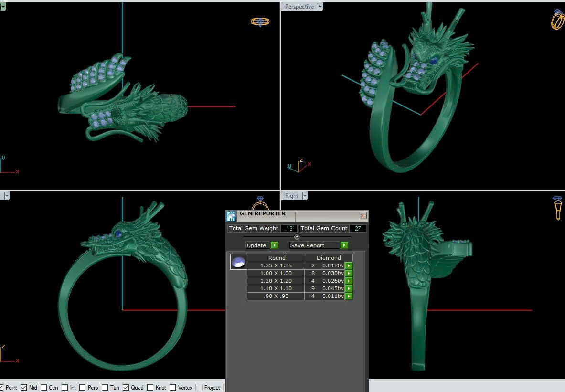Open the Right viewport dropdown arrow
The height and width of the screenshot is (392, 565).
tap(305, 196)
